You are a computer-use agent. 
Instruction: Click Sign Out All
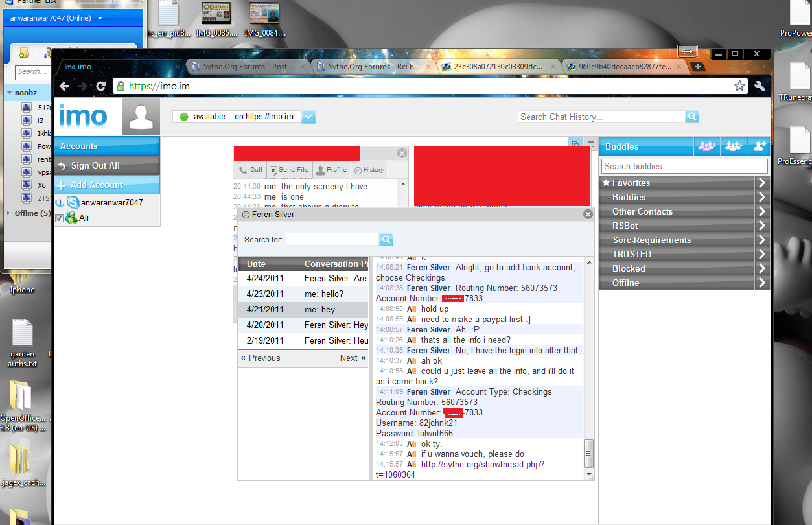pos(107,165)
